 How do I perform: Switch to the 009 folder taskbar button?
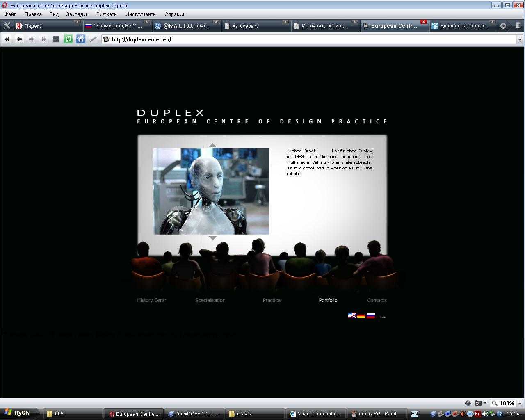pos(73,414)
